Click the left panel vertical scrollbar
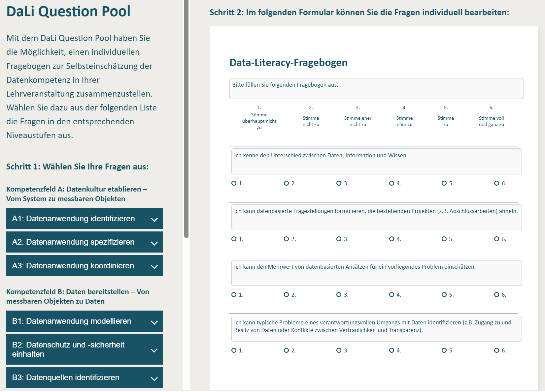The width and height of the screenshot is (545, 392). (x=186, y=119)
